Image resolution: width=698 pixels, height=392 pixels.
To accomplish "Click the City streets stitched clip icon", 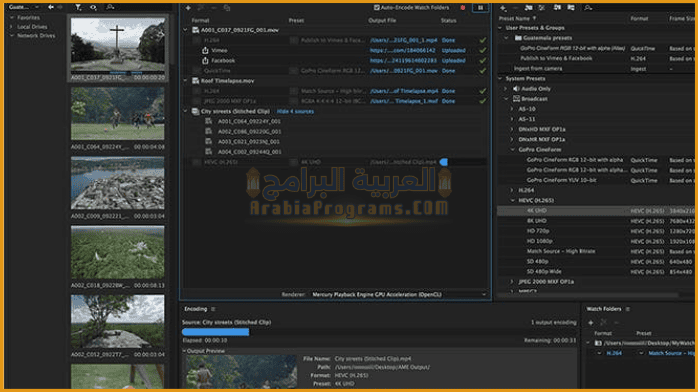I will (195, 111).
